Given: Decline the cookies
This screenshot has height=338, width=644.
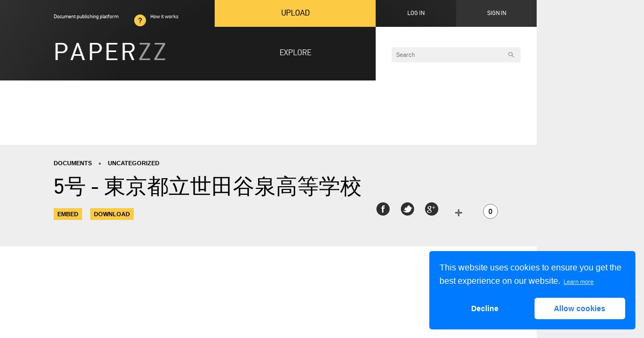Looking at the screenshot, I should pyautogui.click(x=485, y=308).
